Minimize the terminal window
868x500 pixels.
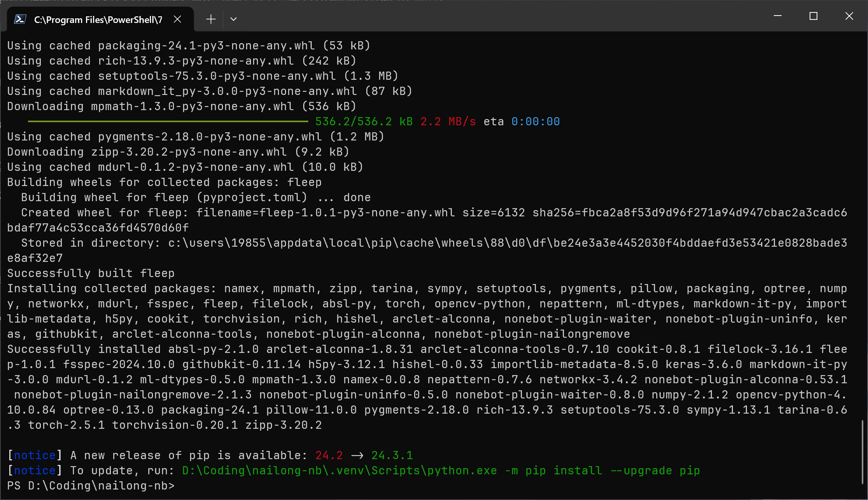[x=778, y=16]
